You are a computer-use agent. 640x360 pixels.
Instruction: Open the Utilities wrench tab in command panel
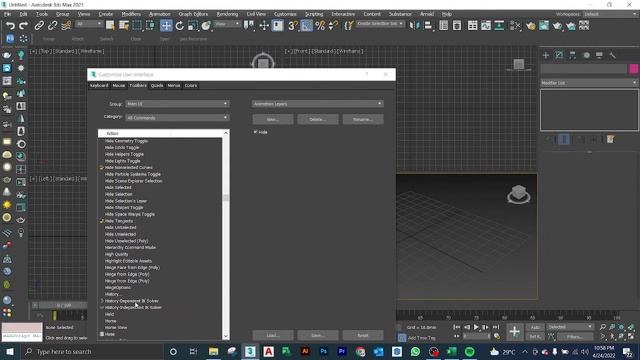613,55
